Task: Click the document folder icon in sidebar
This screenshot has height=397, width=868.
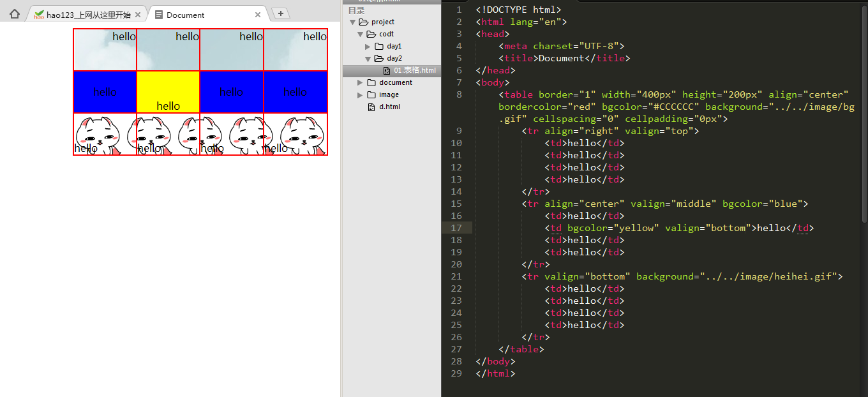Action: [371, 82]
